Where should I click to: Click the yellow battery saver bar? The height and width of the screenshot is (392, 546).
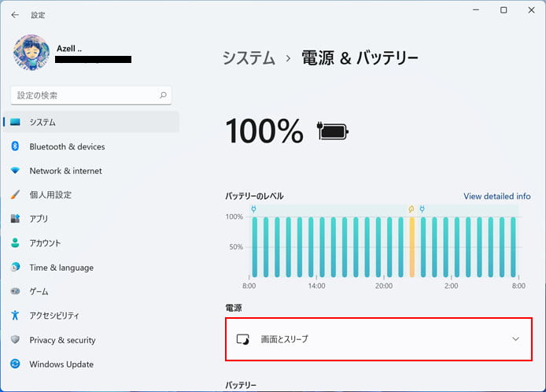coord(411,247)
